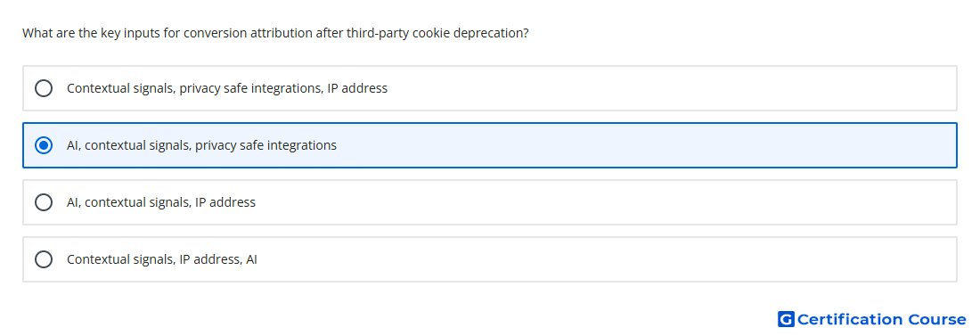Click the question text about conversion attribution

pos(275,33)
